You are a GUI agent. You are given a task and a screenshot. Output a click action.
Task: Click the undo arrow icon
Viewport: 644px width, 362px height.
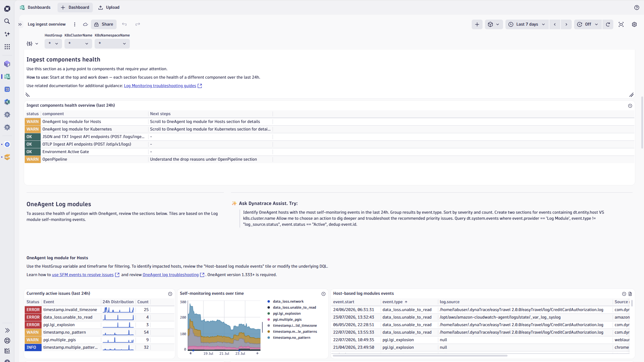pos(124,24)
